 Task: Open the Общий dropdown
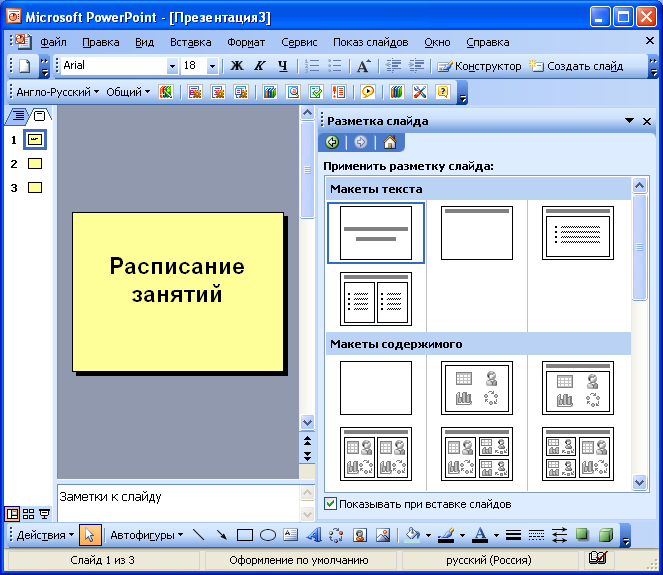pos(128,92)
